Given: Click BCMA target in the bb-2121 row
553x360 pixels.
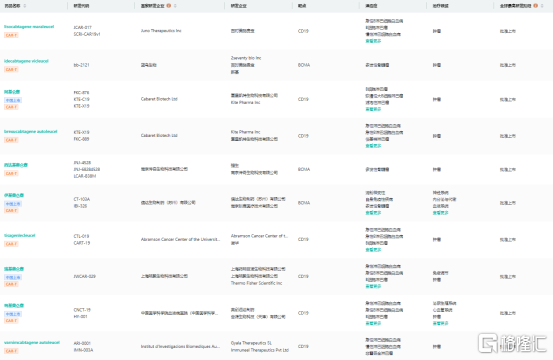Looking at the screenshot, I should click(x=304, y=65).
